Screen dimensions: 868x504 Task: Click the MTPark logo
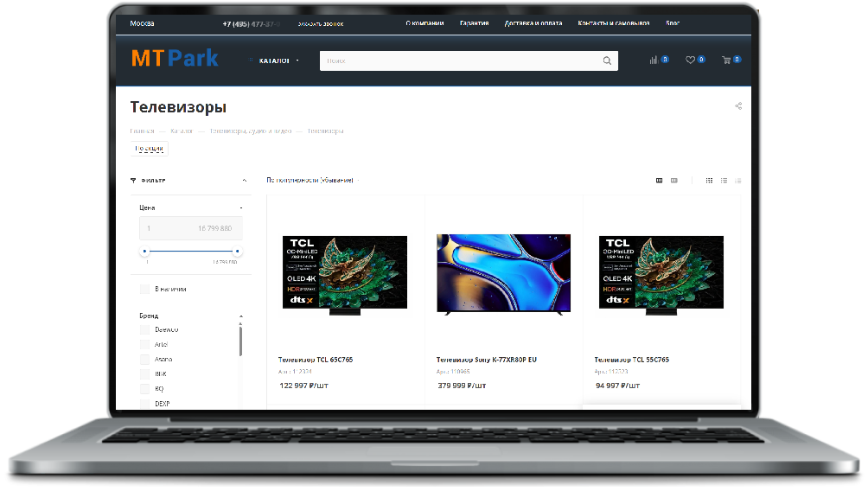point(175,58)
